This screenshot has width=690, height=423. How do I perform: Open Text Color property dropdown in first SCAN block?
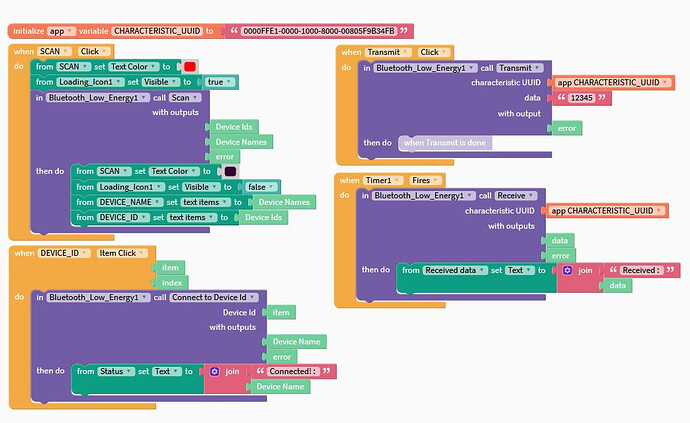pyautogui.click(x=134, y=67)
